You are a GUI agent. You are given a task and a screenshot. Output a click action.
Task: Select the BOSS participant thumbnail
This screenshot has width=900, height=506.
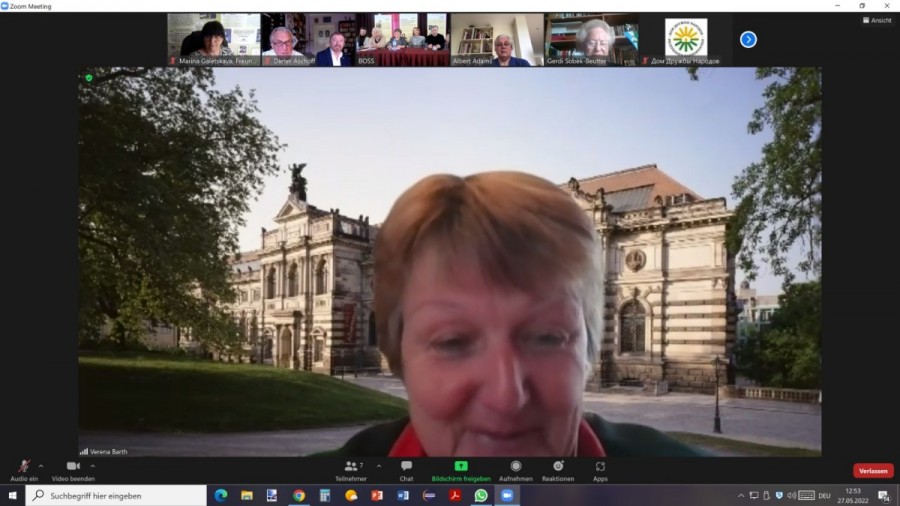402,39
